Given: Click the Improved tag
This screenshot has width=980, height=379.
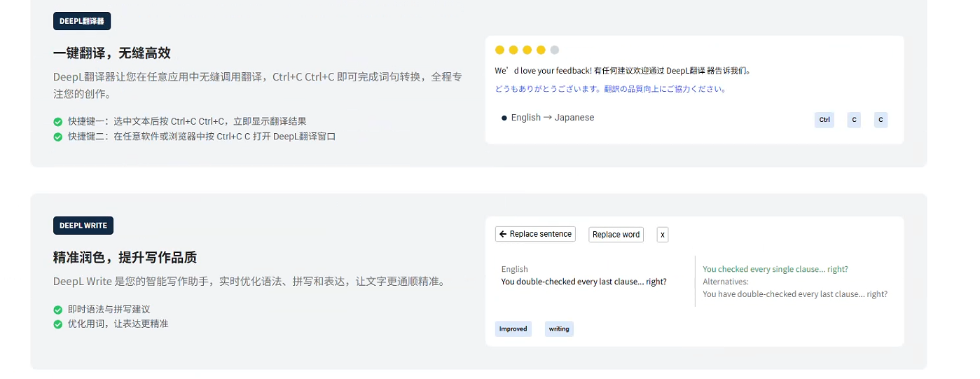Looking at the screenshot, I should coord(513,329).
